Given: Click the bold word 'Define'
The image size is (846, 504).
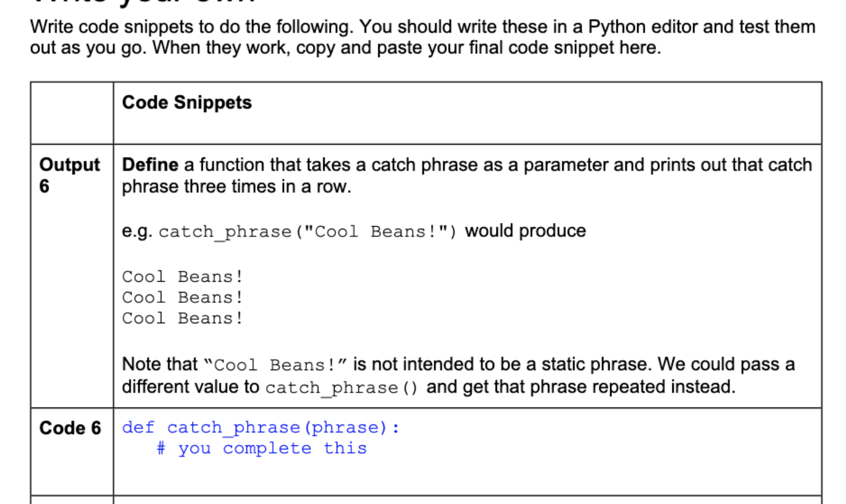Looking at the screenshot, I should (x=150, y=165).
